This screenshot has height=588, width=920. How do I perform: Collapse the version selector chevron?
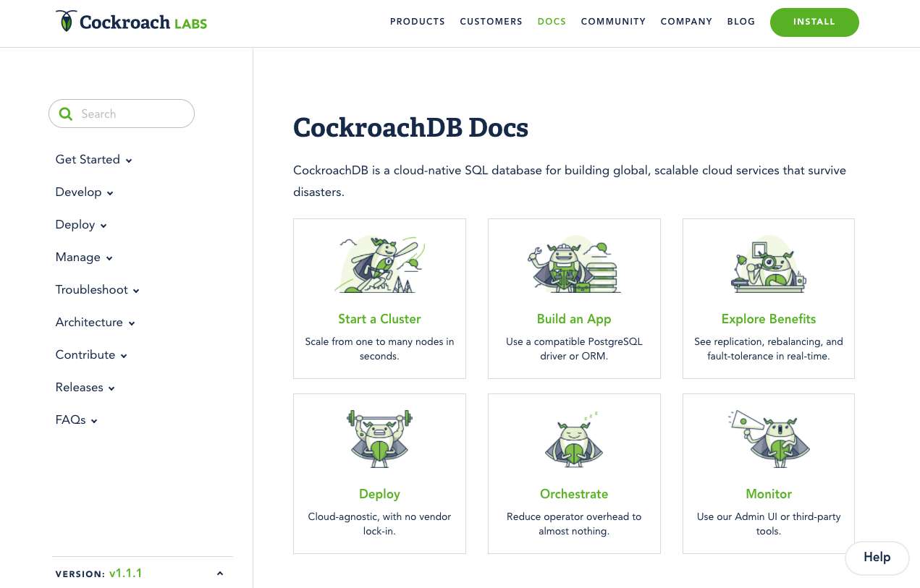(x=219, y=572)
